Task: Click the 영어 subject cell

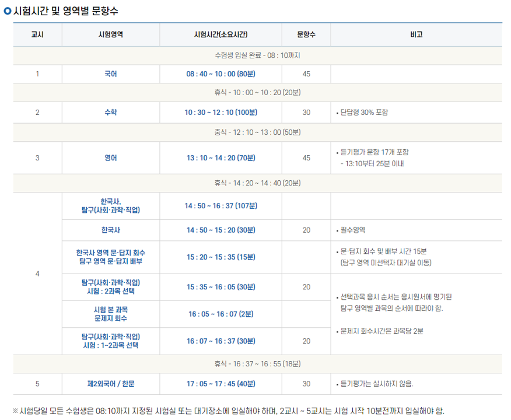Action: [x=110, y=158]
